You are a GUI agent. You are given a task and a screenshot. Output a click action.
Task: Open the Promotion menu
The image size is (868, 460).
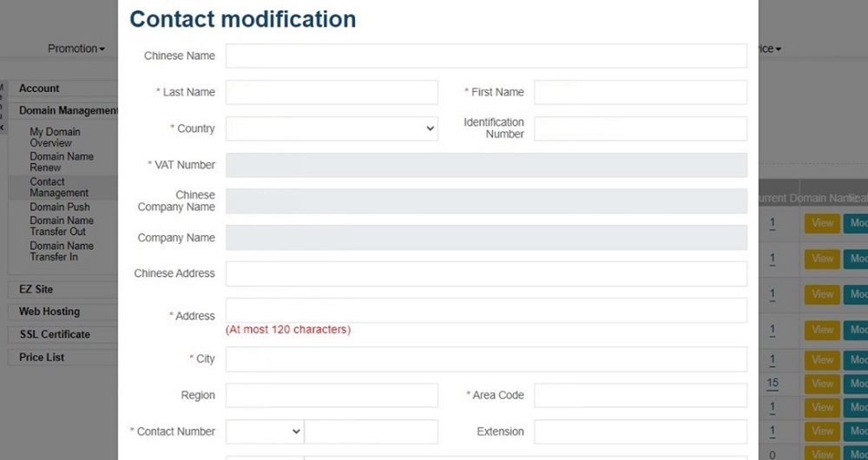(76, 49)
